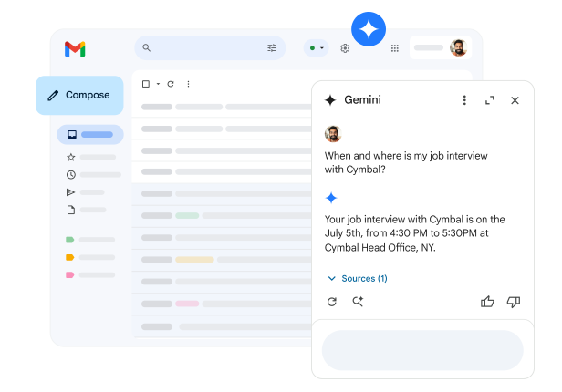Screen dimensions: 562x392
Task: Tick the select-all checkbox
Action: click(146, 84)
